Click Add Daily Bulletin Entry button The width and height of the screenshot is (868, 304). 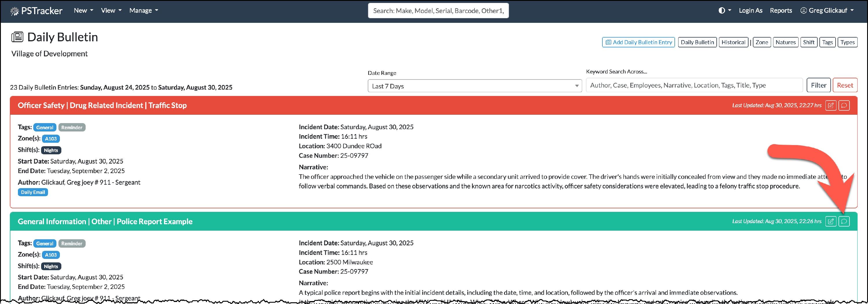[x=639, y=42]
